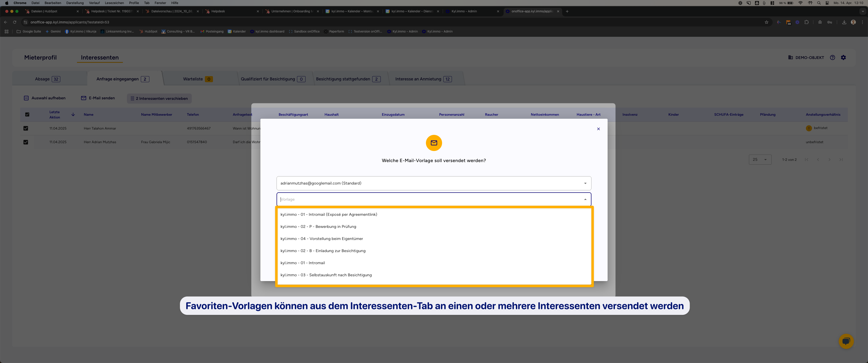This screenshot has width=868, height=363.
Task: Click the 2 Interessenten verschieben button
Action: coord(159,98)
